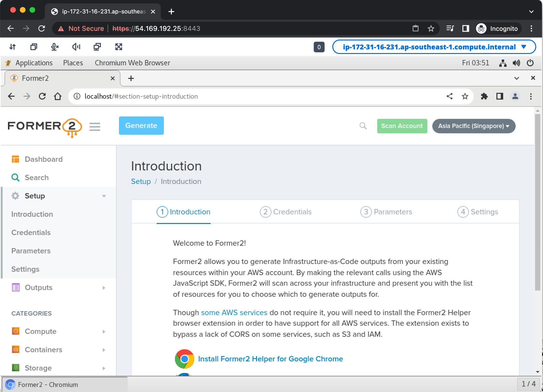Click the inner Chromium back arrow
This screenshot has height=392, width=543.
11,96
